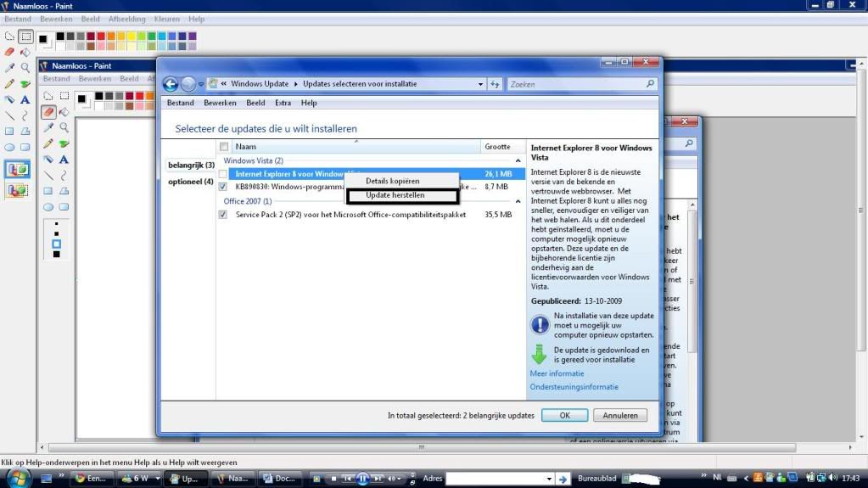This screenshot has height=488, width=868.
Task: Pick the red color in outer Paint palette
Action: [x=101, y=36]
